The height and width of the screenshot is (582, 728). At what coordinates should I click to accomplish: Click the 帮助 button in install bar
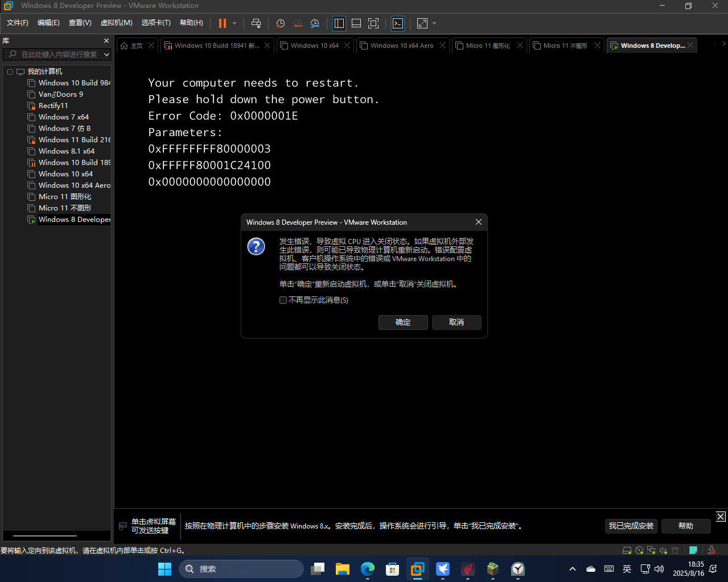[x=686, y=526]
